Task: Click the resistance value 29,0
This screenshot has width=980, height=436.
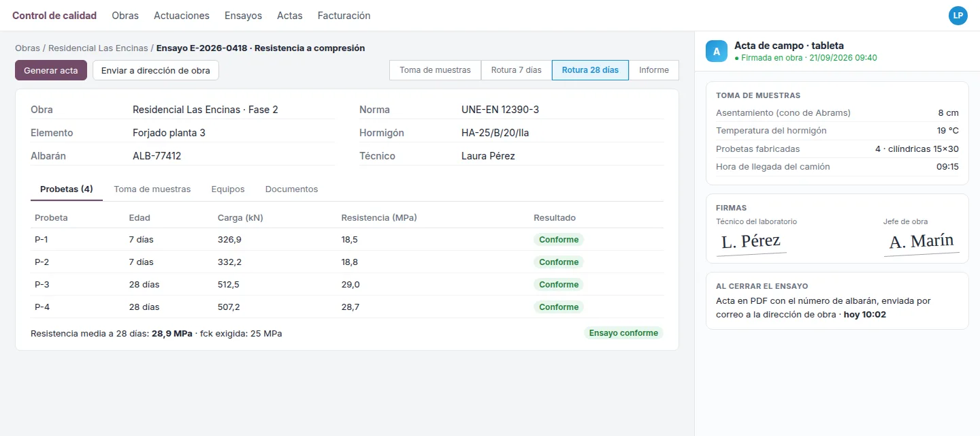Action: click(x=350, y=285)
